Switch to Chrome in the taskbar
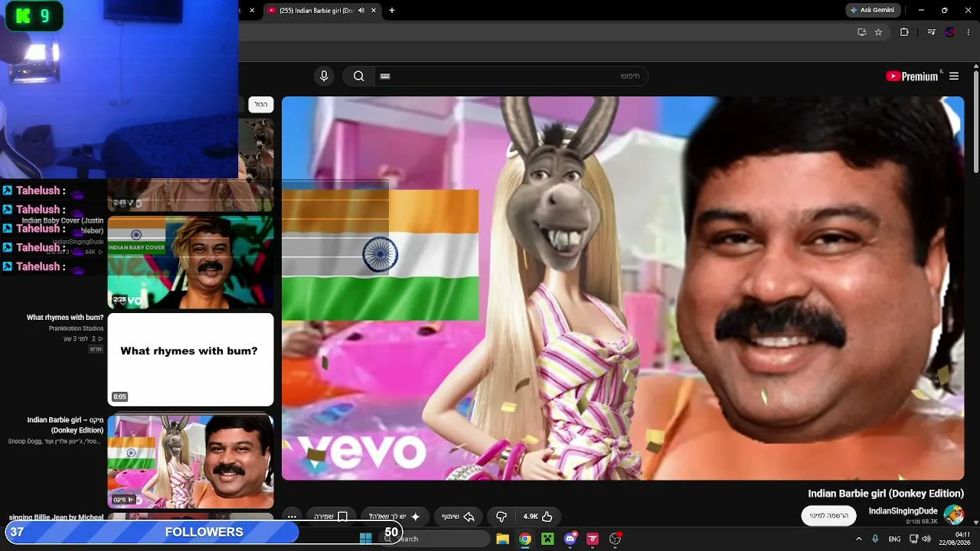This screenshot has height=551, width=980. click(x=525, y=539)
